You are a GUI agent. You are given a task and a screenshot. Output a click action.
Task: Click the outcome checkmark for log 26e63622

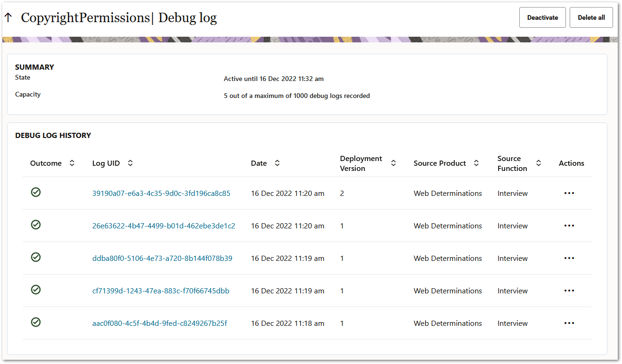coord(36,225)
